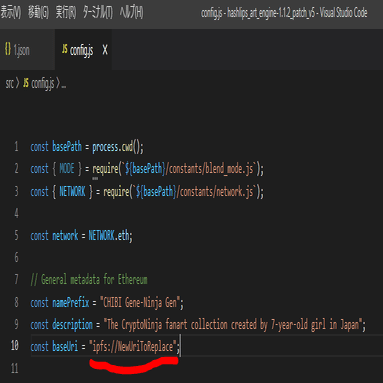Click the blend_mode.js path string
Viewport: 383px width, 383px height.
coord(211,169)
